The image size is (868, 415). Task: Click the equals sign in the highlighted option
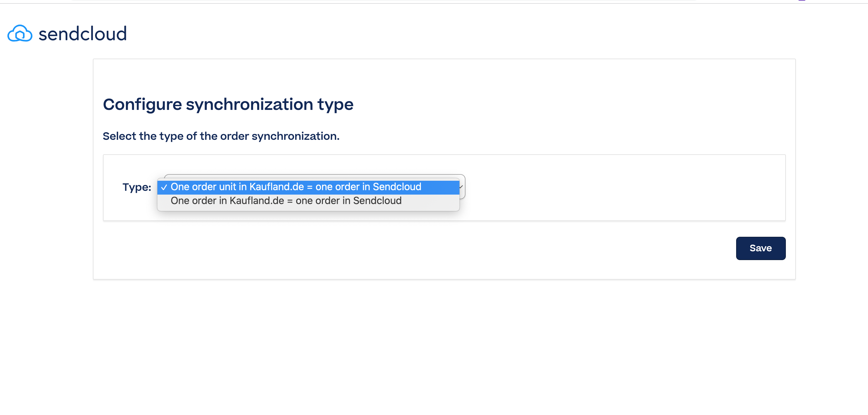click(x=309, y=187)
